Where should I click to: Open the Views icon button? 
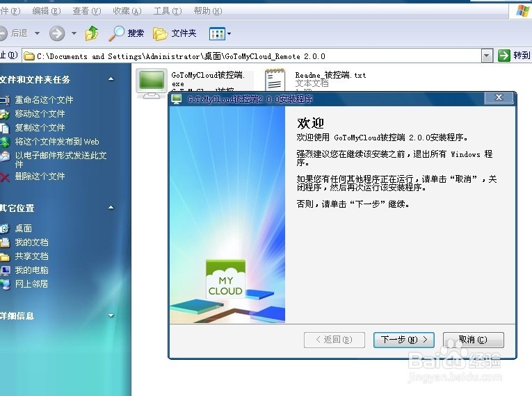point(217,33)
